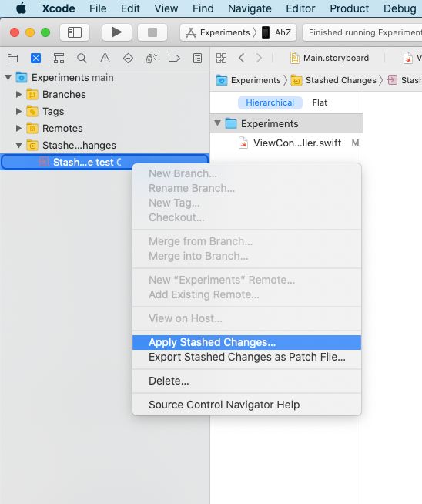Show the Test navigator
The image size is (422, 504).
(x=128, y=58)
